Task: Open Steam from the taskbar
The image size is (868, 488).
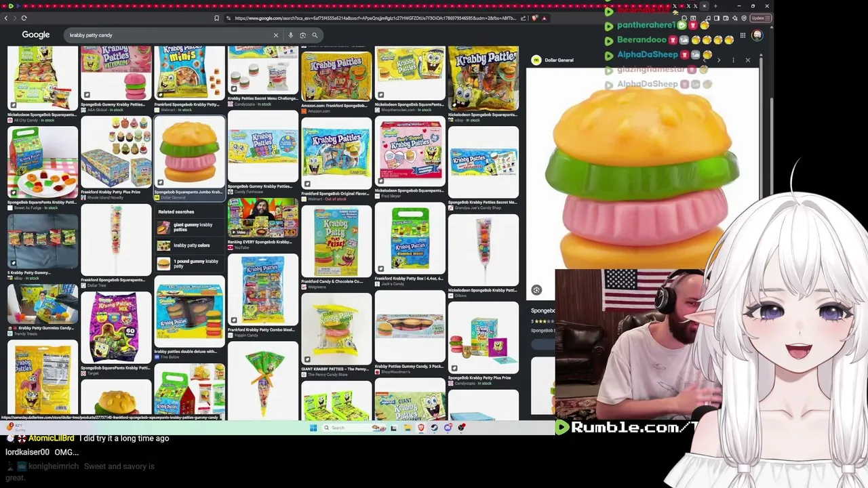Action: click(434, 428)
